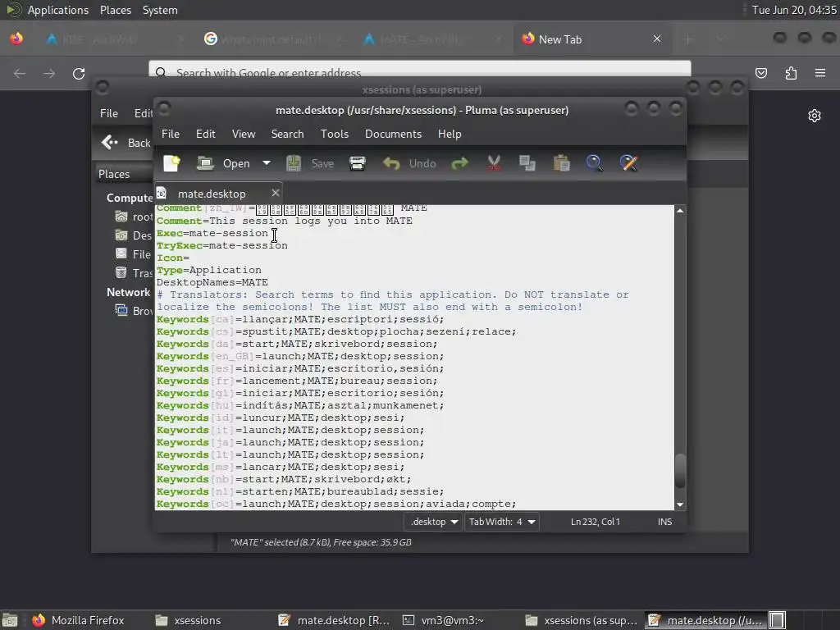The image size is (840, 630).
Task: Create a new document in Pluma
Action: tap(171, 163)
